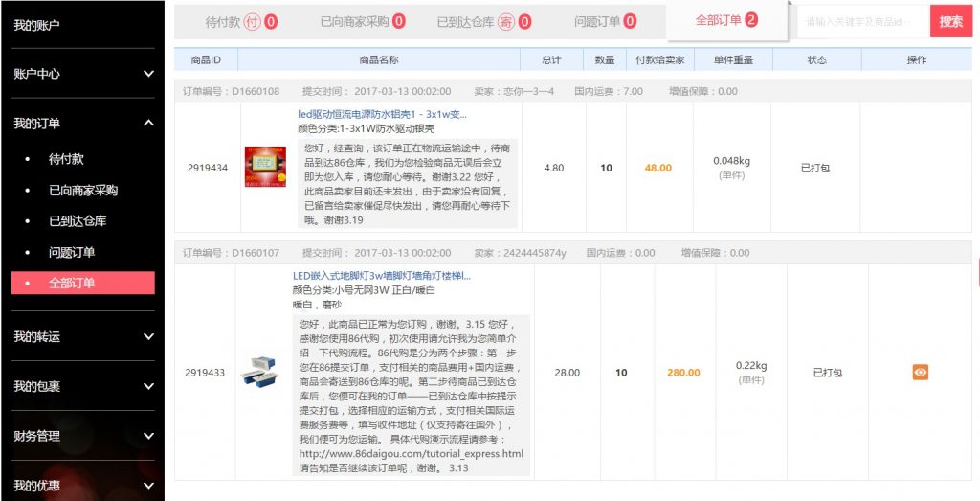The width and height of the screenshot is (980, 501).
Task: Select 已到达仓库 in the sidebar
Action: click(x=78, y=220)
